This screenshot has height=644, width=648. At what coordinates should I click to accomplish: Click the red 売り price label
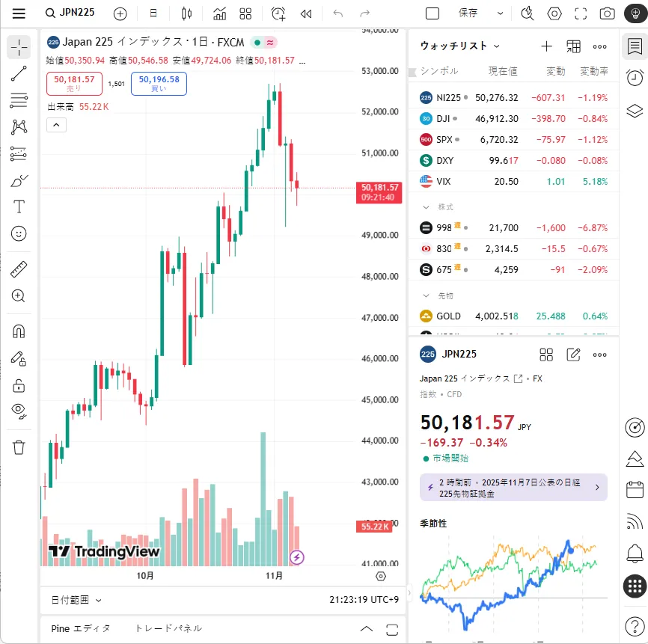click(x=73, y=82)
